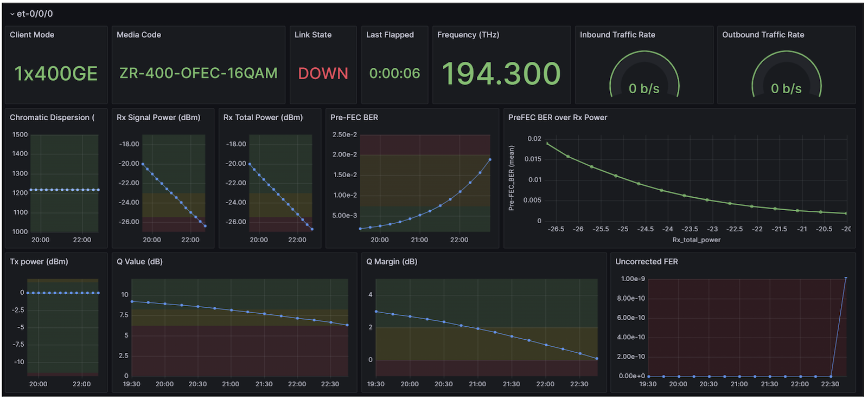The image size is (868, 401).
Task: Open the Chromatic Dispersion panel title
Action: (52, 118)
